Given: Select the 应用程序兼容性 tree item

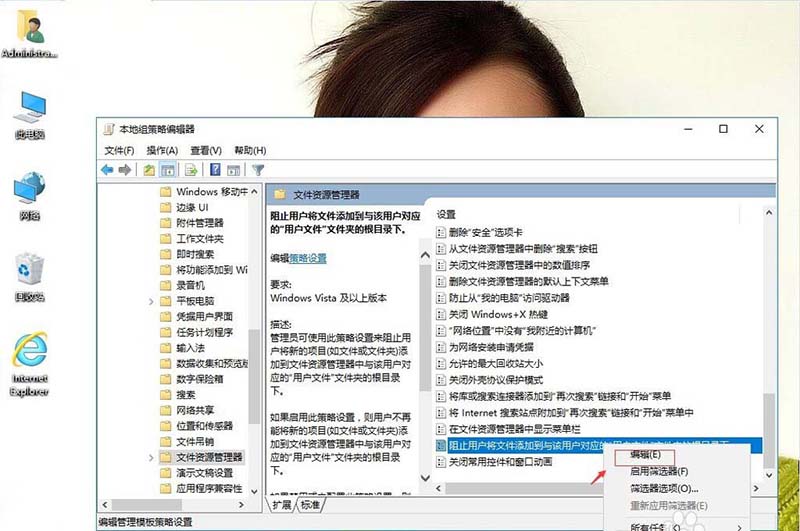Looking at the screenshot, I should (209, 489).
